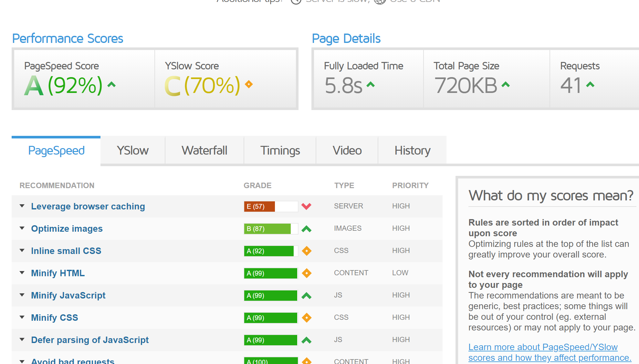The width and height of the screenshot is (639, 364).
Task: Click the CONTENT type cell for Minify HTML
Action: [x=351, y=273]
